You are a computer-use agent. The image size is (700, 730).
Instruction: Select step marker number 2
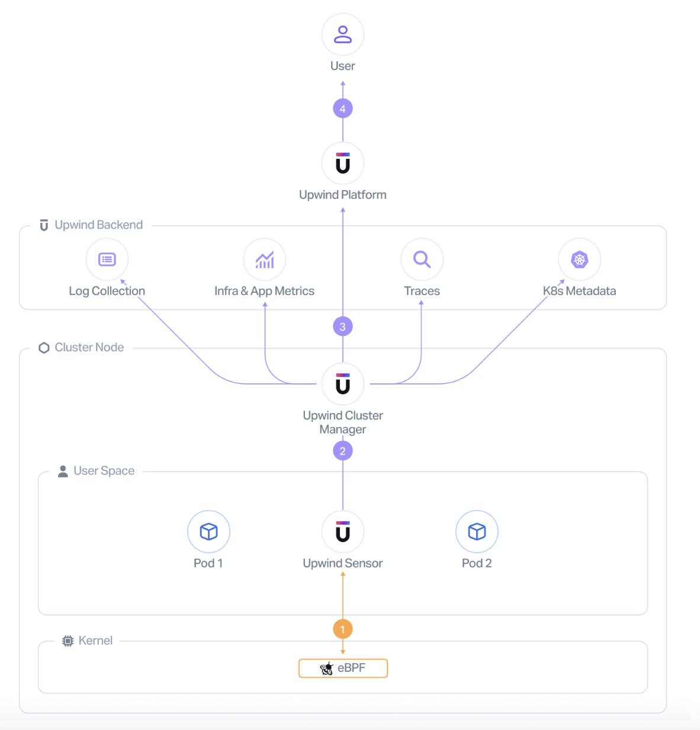click(343, 451)
